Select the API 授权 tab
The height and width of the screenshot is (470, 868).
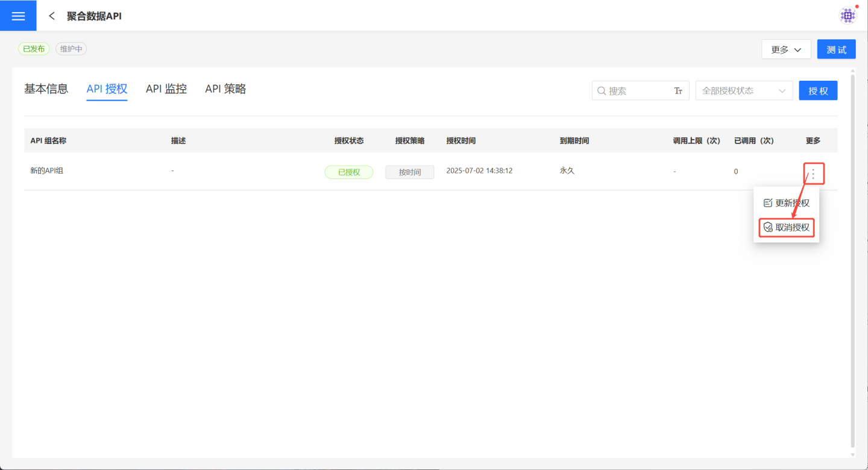[107, 89]
